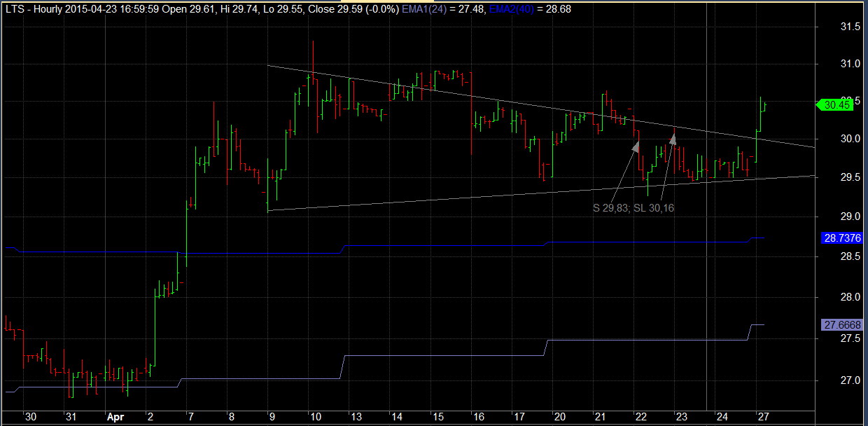
Task: Click the 'S 29,83; SL 30,16' annotation text
Action: [633, 208]
